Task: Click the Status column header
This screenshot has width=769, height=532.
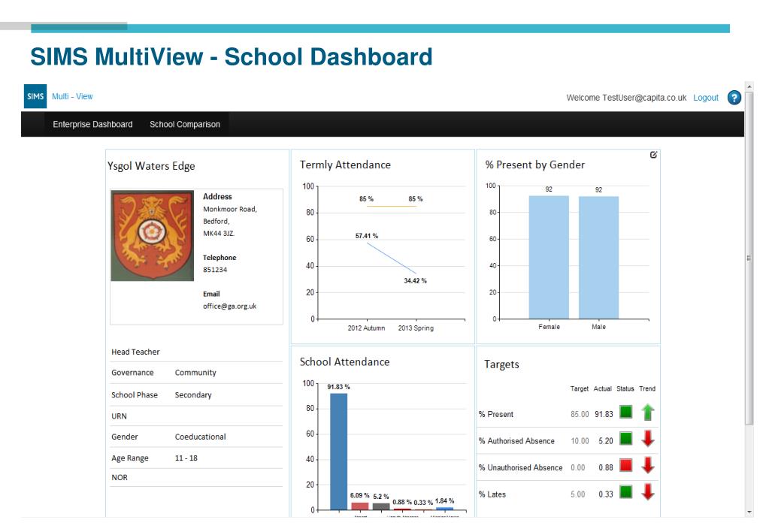Action: (625, 388)
